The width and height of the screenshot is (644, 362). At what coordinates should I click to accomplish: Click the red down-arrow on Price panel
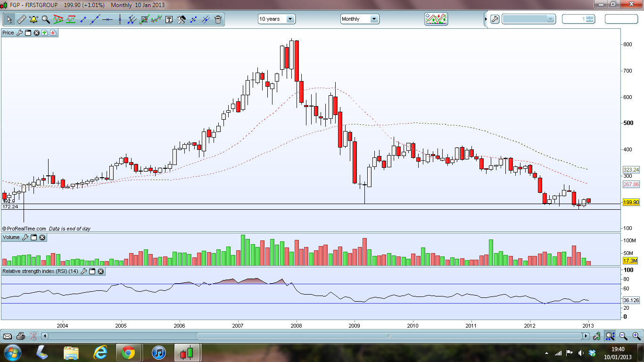click(x=53, y=33)
